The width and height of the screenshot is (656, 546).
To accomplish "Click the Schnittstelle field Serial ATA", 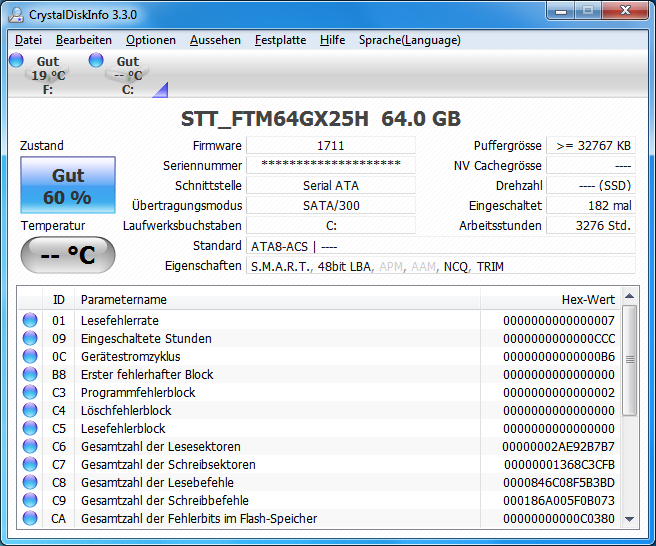I will pos(331,185).
